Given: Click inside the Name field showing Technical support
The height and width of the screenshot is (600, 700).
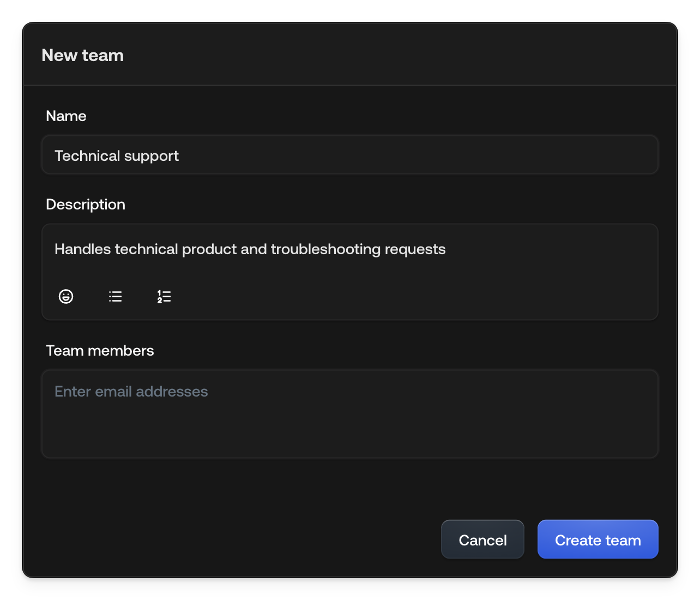Looking at the screenshot, I should pyautogui.click(x=350, y=155).
